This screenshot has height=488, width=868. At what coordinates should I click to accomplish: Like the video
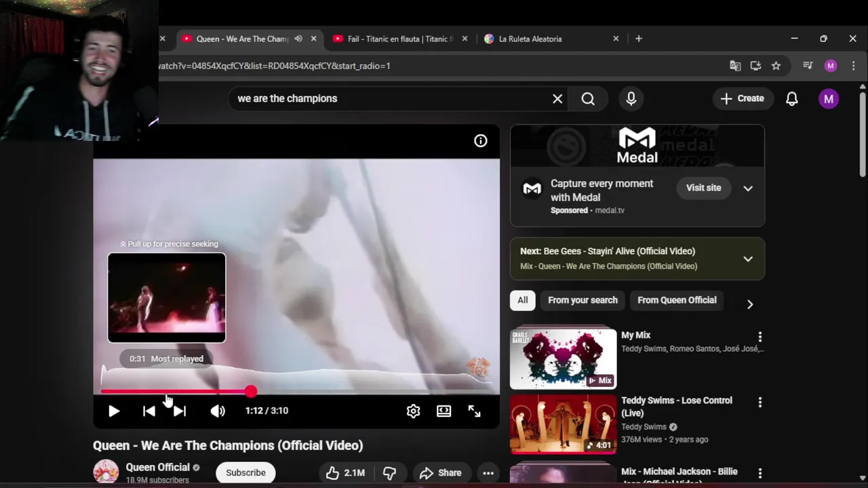click(x=346, y=473)
